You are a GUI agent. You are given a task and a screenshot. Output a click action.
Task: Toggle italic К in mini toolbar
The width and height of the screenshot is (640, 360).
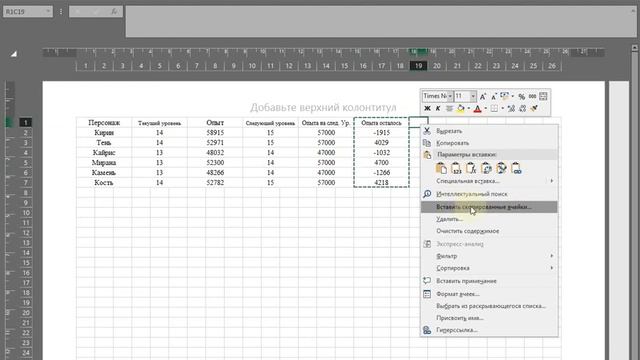[438, 109]
